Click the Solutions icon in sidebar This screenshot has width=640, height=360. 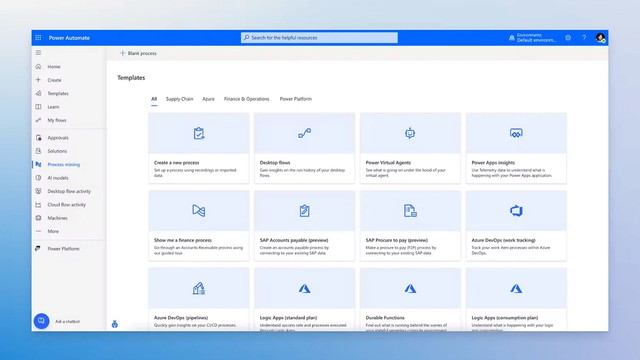pyautogui.click(x=38, y=151)
